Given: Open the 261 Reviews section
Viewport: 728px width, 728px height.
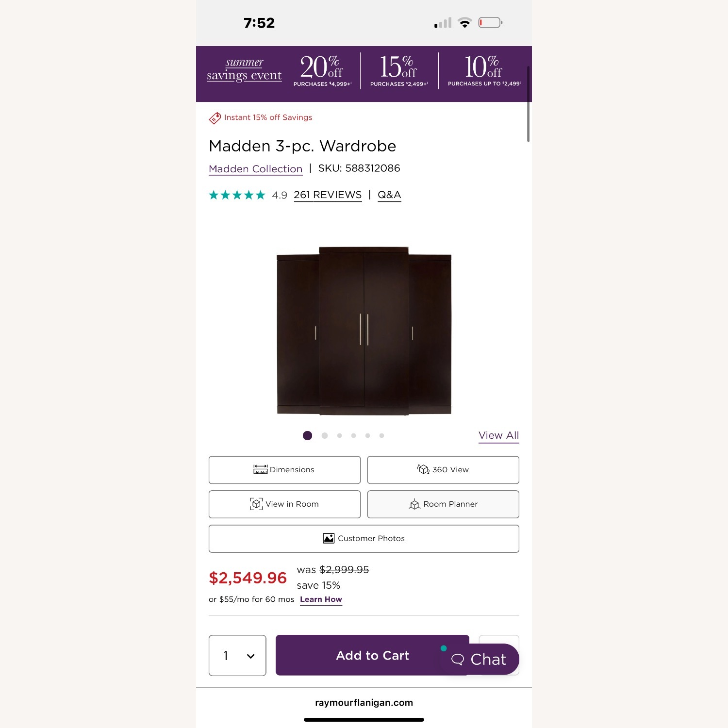Looking at the screenshot, I should [327, 195].
